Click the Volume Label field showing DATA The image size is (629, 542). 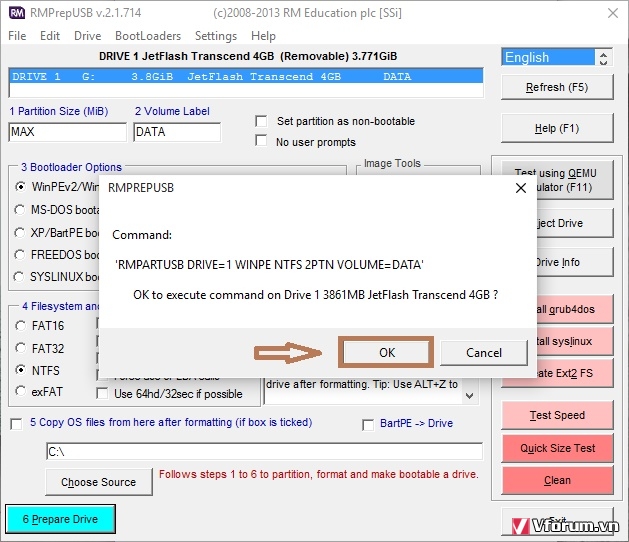click(x=177, y=132)
